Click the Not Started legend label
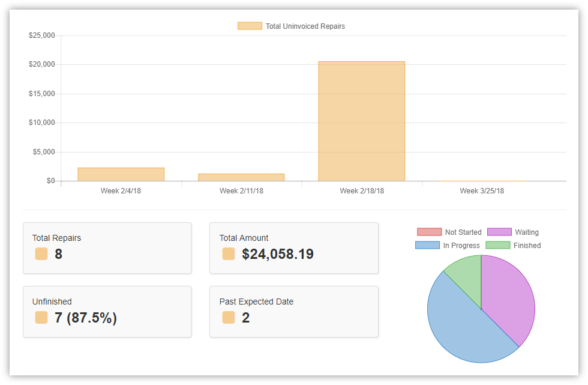The width and height of the screenshot is (588, 385). tap(463, 232)
